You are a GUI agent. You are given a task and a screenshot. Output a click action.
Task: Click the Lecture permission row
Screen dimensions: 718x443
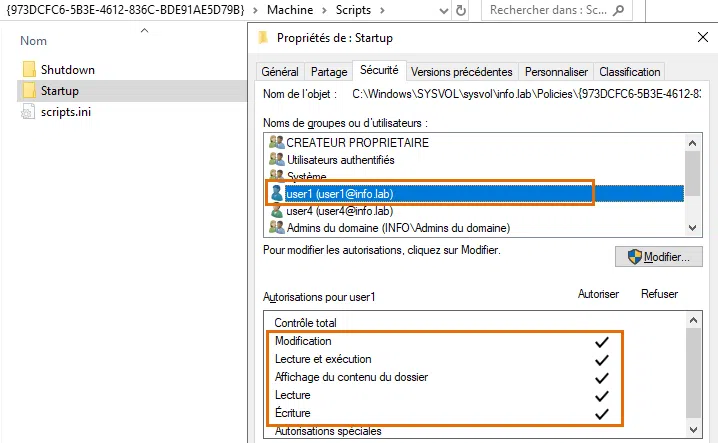pos(476,395)
